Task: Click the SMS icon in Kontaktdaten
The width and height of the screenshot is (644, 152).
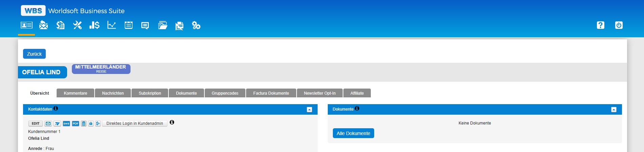Action: click(x=66, y=123)
